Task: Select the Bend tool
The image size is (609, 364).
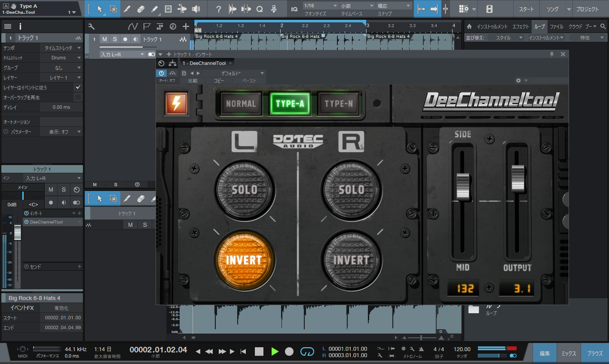Action: click(182, 9)
